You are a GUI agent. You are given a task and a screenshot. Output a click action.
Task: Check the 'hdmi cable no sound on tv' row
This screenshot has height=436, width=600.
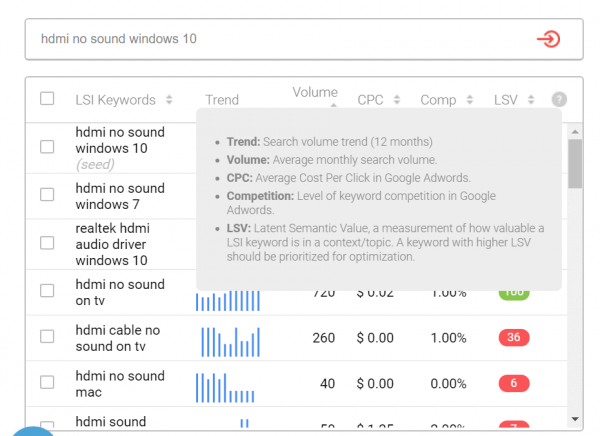click(x=47, y=336)
